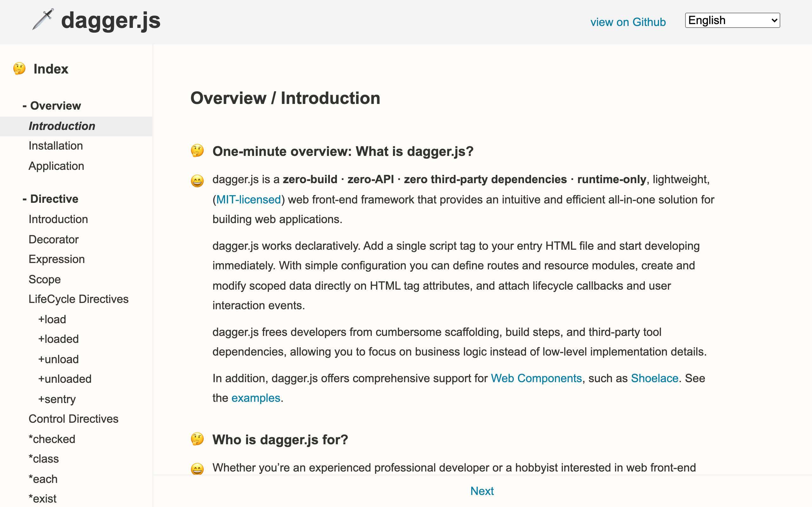The image size is (812, 507).
Task: Click thinking emoji next to One-minute overview
Action: [197, 151]
